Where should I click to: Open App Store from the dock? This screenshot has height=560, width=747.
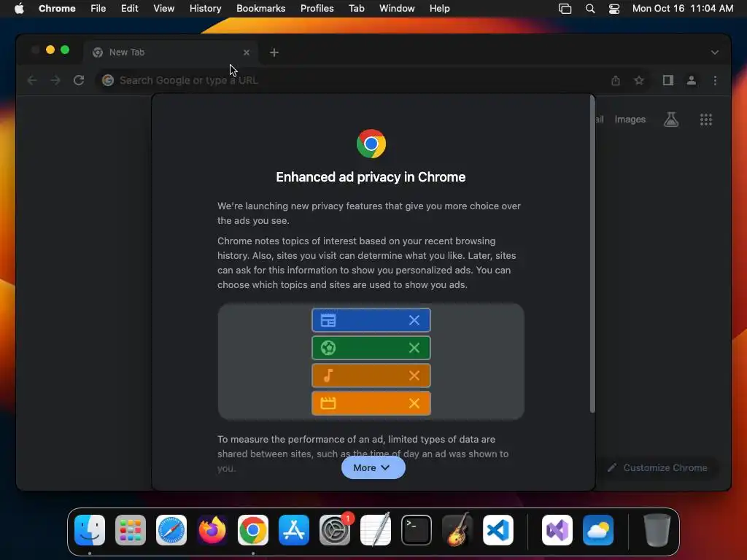click(294, 530)
